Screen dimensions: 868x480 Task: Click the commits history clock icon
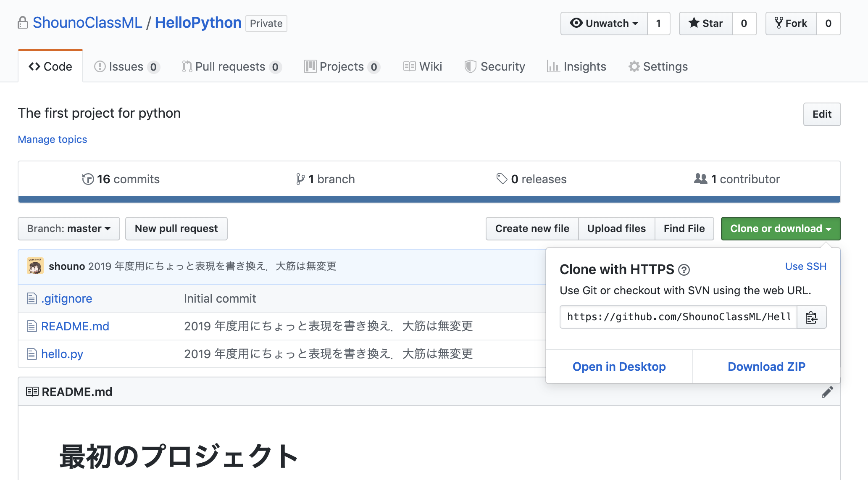click(x=88, y=179)
